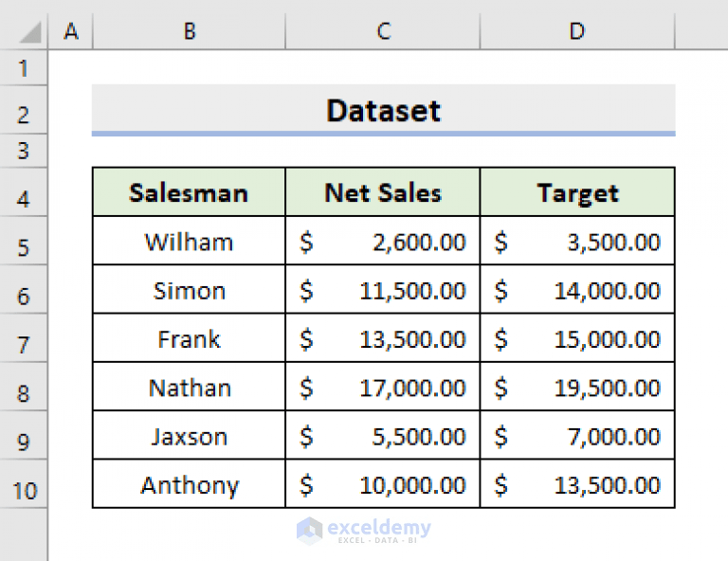Click the Target header cell

[577, 193]
